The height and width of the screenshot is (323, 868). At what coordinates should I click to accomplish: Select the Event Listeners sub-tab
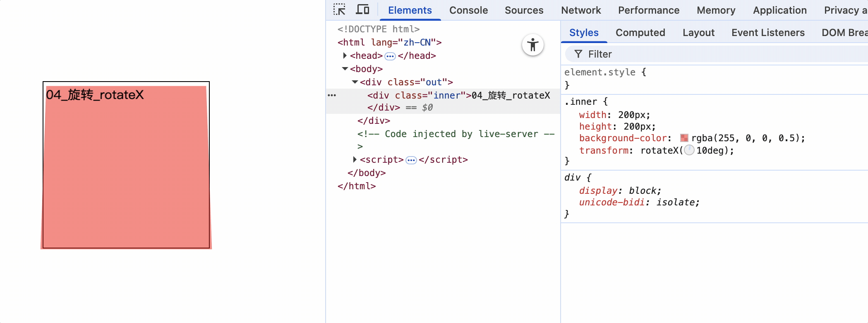click(x=768, y=32)
